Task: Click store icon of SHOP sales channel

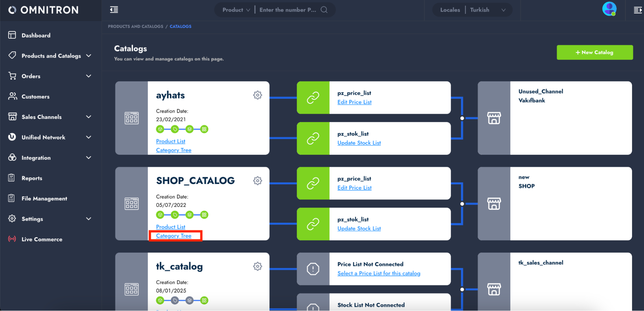Action: pos(494,204)
